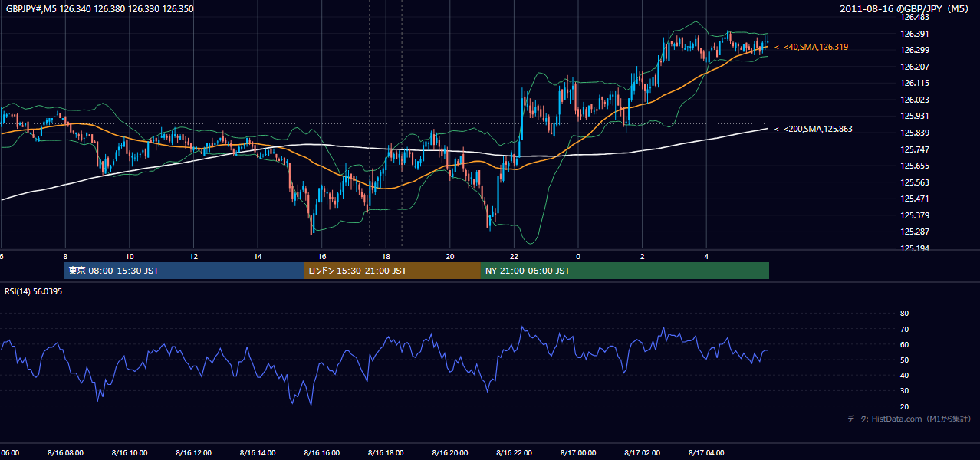Click midnight hour label 0 under the price chart

pos(578,257)
